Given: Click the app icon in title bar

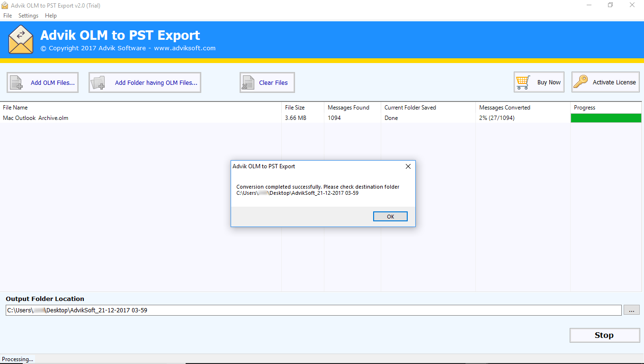Looking at the screenshot, I should pos(5,5).
